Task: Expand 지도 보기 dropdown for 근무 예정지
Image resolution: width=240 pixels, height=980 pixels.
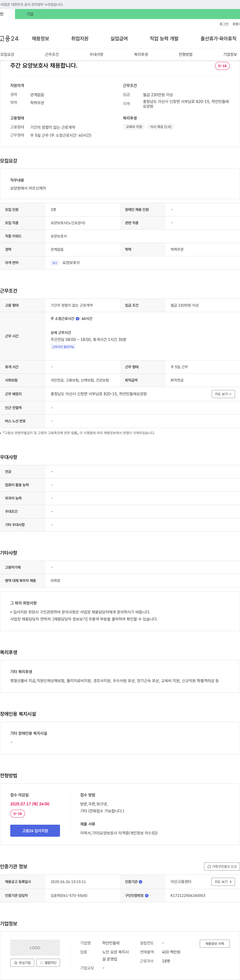Action: pyautogui.click(x=223, y=394)
